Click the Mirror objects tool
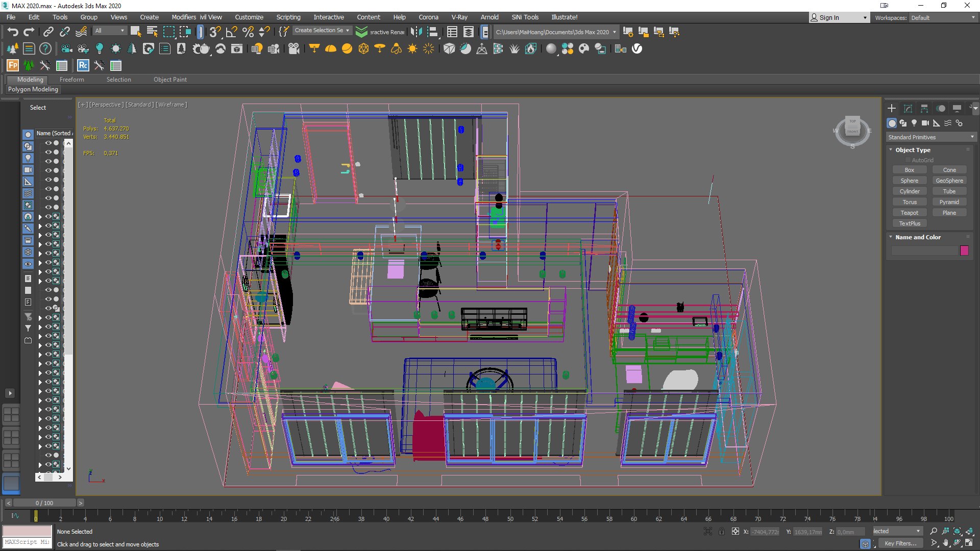Image resolution: width=980 pixels, height=551 pixels. (x=416, y=32)
